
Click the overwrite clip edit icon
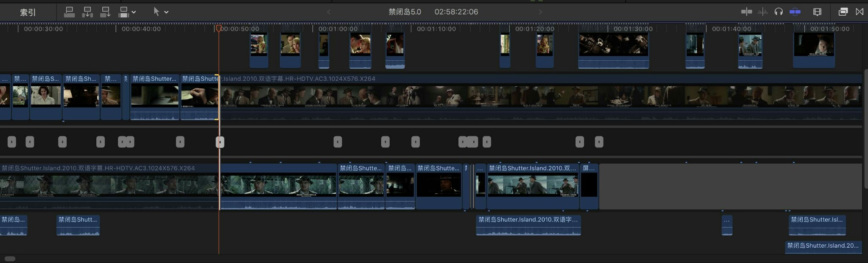tap(124, 12)
